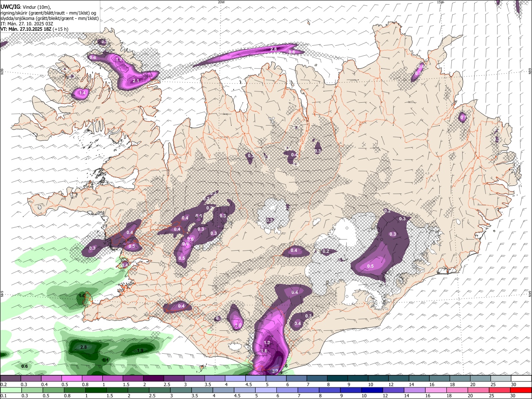Select the darkest purple swatch labeled 2 in upper legend
The width and height of the screenshot is (532, 399).
coord(153,378)
